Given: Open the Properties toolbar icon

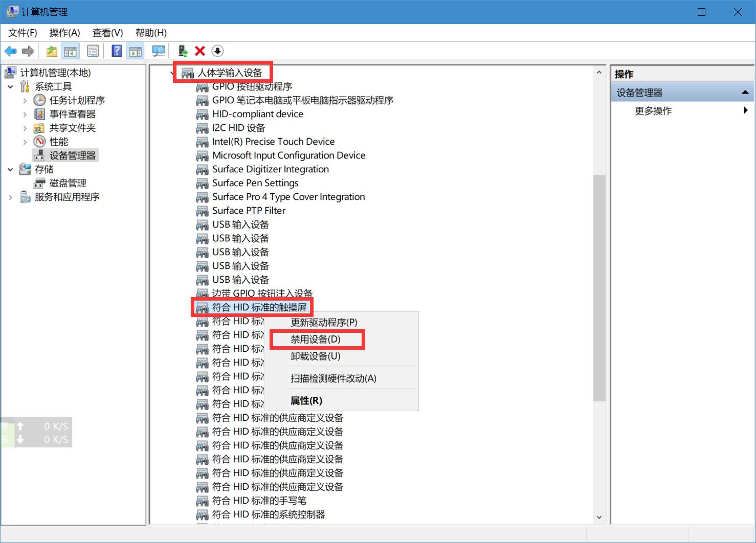Looking at the screenshot, I should [x=93, y=51].
